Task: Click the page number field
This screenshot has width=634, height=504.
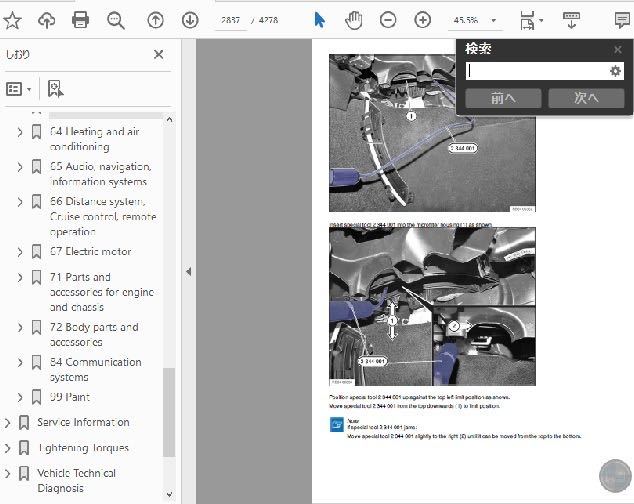Action: [x=231, y=20]
